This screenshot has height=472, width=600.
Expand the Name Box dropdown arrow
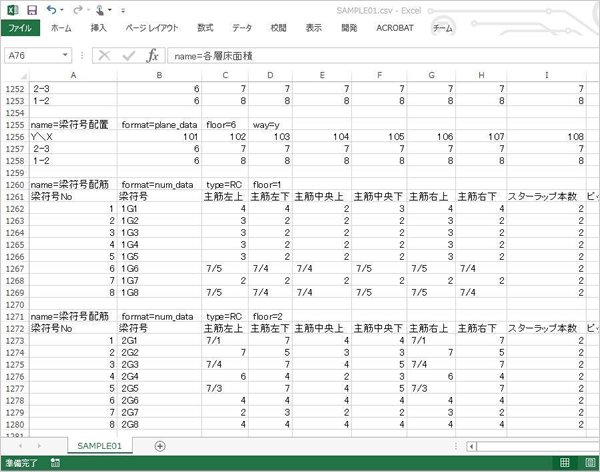(x=65, y=56)
